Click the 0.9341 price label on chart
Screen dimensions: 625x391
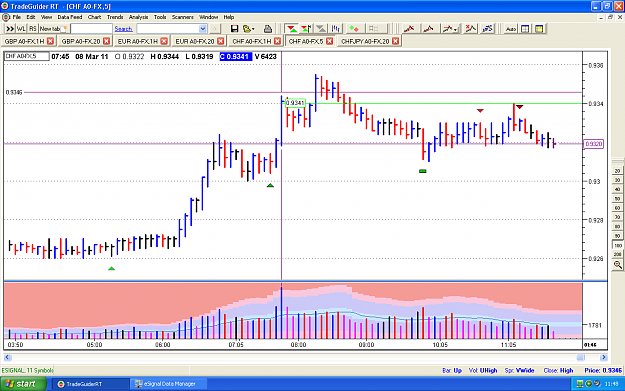295,103
